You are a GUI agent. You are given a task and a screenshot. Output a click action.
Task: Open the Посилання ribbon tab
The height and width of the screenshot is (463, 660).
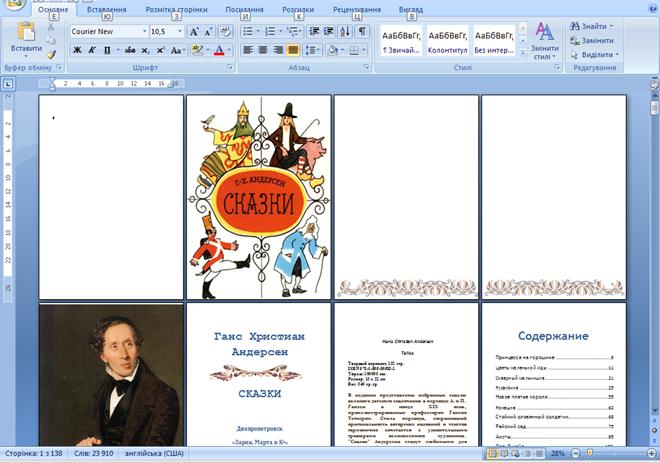click(x=245, y=9)
